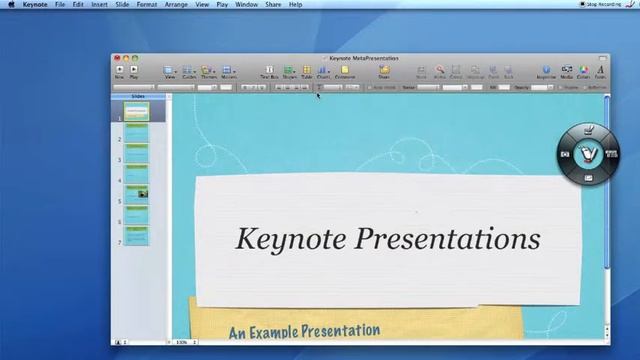The image size is (640, 360).
Task: Open the Guides toolbar menu
Action: click(189, 71)
